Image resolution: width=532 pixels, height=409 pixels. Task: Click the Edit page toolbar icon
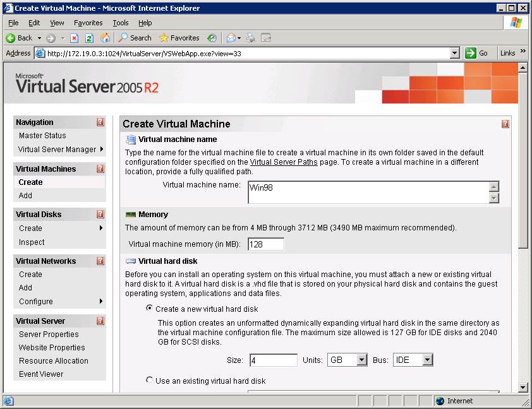pos(266,38)
